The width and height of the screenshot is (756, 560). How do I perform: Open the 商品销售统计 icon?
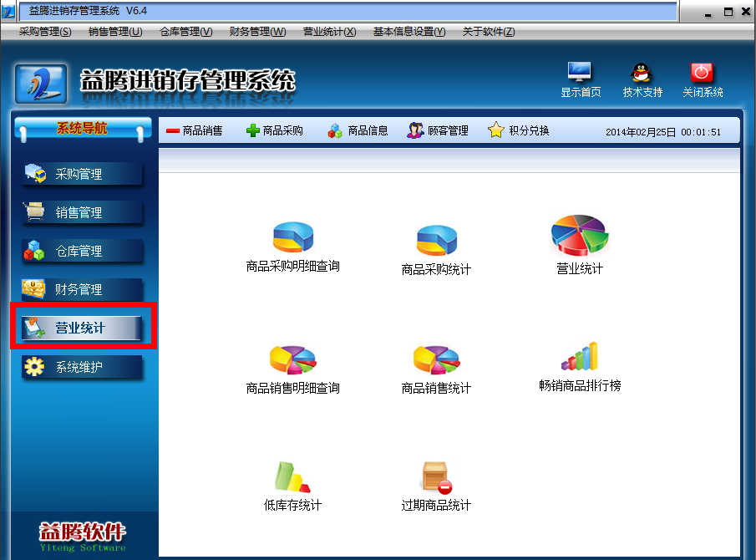tap(436, 360)
